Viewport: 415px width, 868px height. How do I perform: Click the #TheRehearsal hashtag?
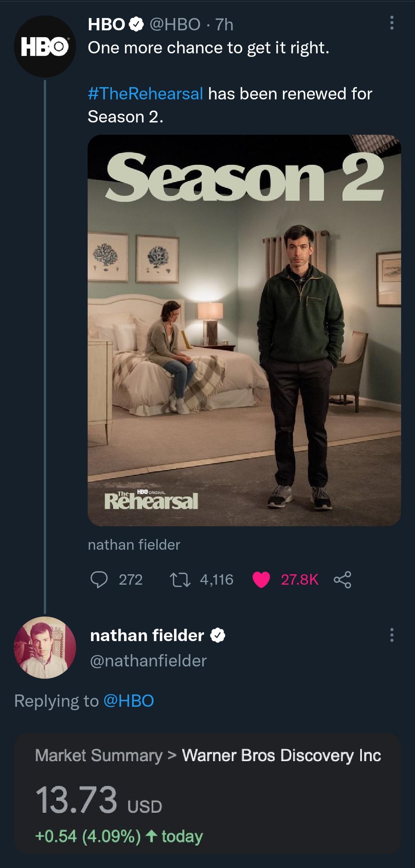pyautogui.click(x=146, y=94)
